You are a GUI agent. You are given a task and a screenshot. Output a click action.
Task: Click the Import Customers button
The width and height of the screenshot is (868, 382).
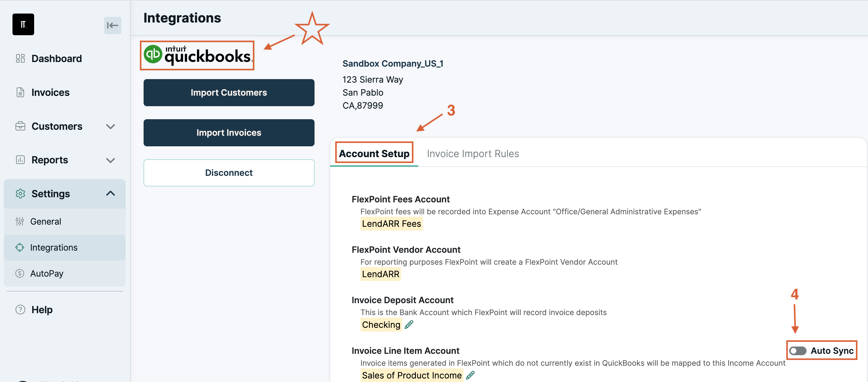[229, 93]
